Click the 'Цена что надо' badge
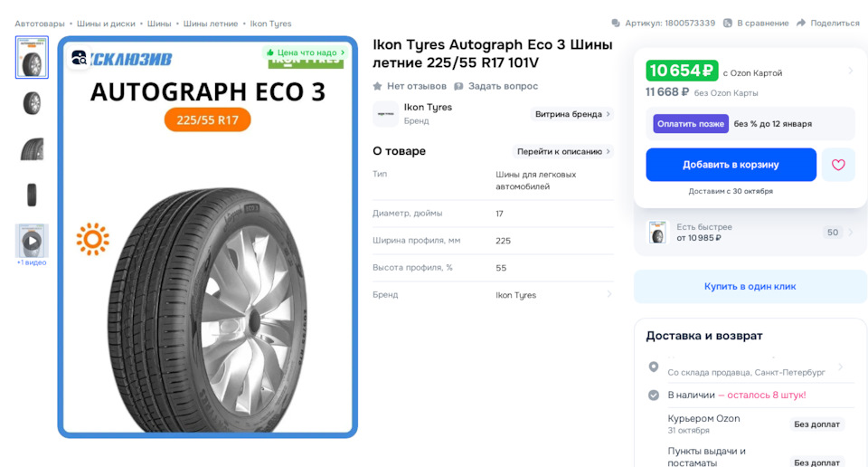 click(x=306, y=52)
